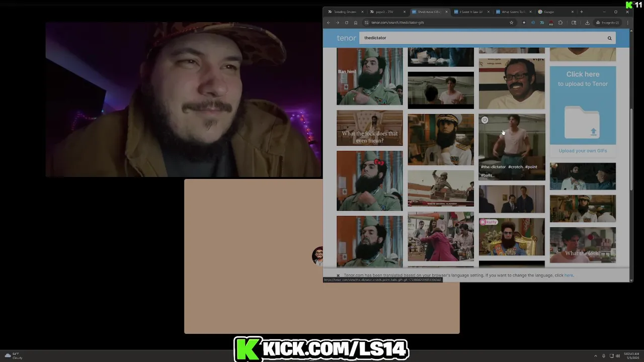This screenshot has height=362, width=644.
Task: Click the Tenor page vertical scrollbar
Action: click(631, 151)
